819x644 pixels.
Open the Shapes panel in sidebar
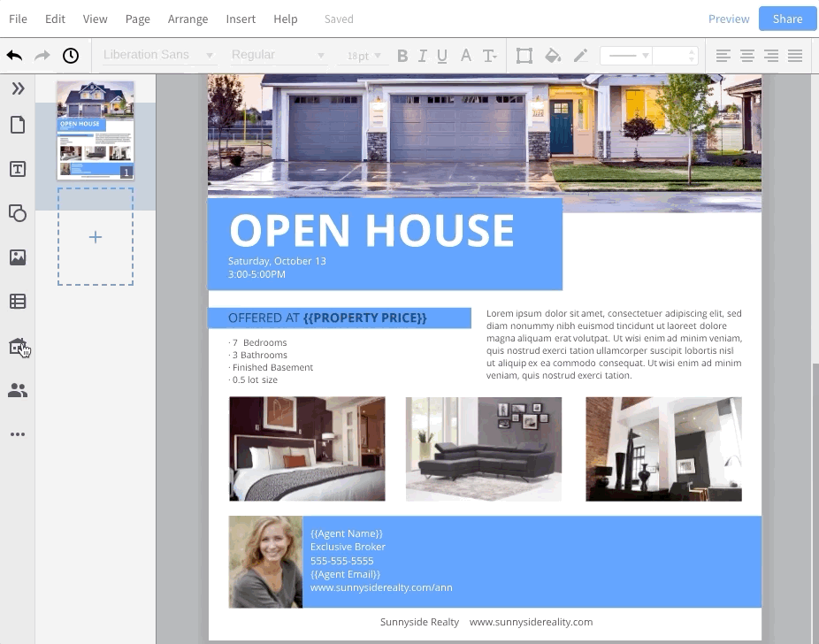coord(18,213)
